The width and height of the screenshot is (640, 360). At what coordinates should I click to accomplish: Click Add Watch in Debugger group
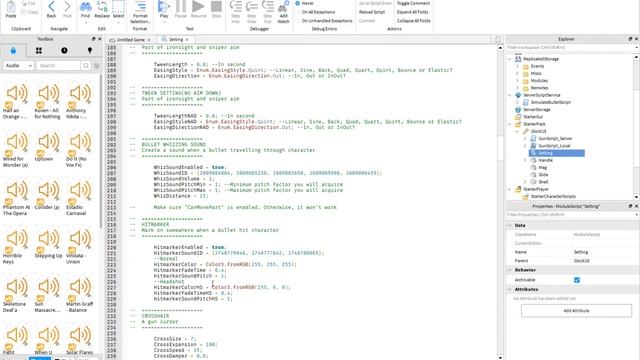(x=283, y=11)
